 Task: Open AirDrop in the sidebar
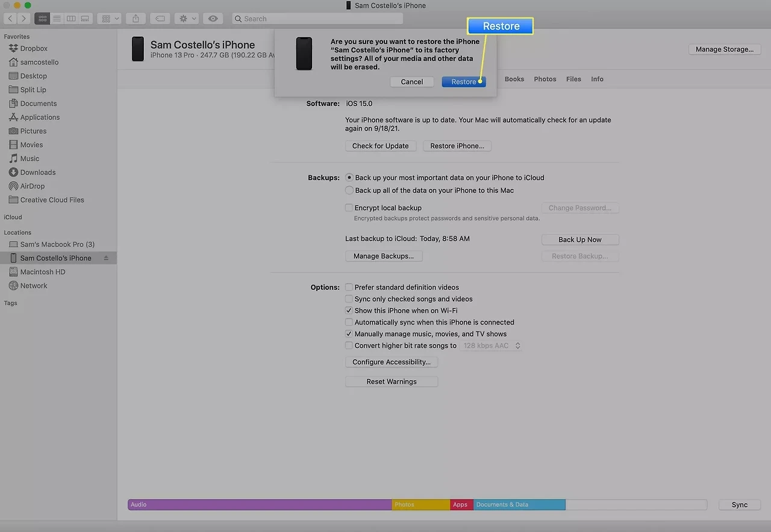(33, 186)
